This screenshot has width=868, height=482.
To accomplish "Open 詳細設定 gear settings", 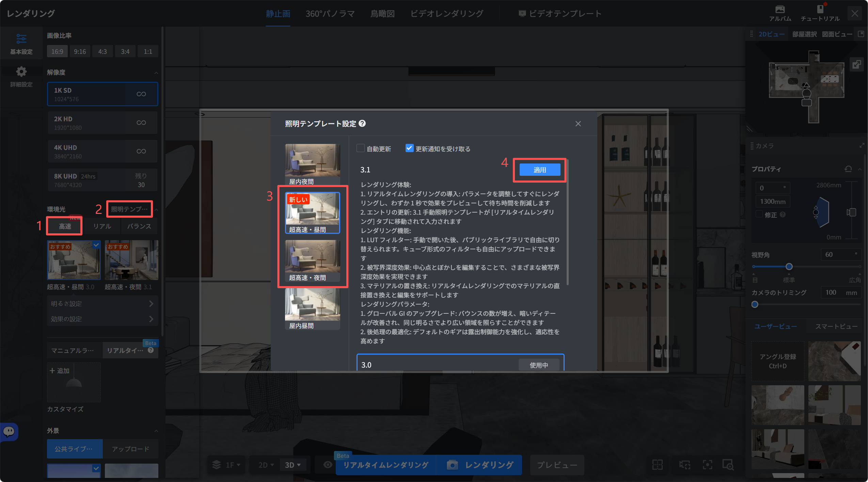I will point(21,76).
